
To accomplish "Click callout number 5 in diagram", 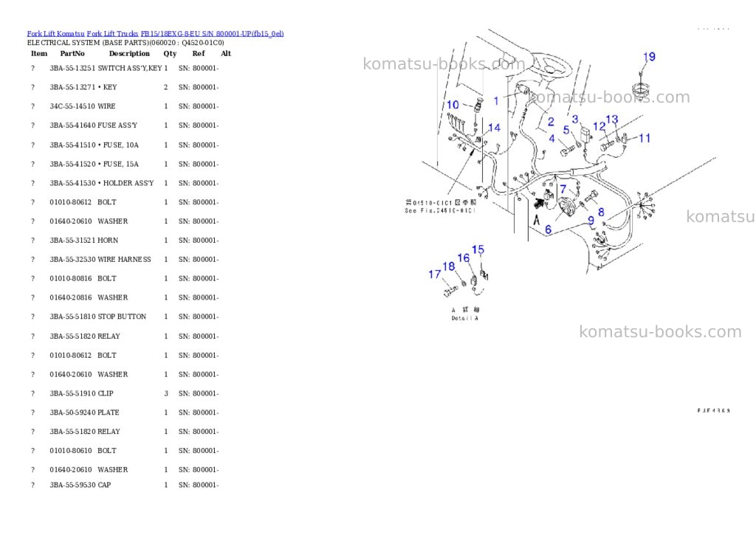I will pos(566,130).
